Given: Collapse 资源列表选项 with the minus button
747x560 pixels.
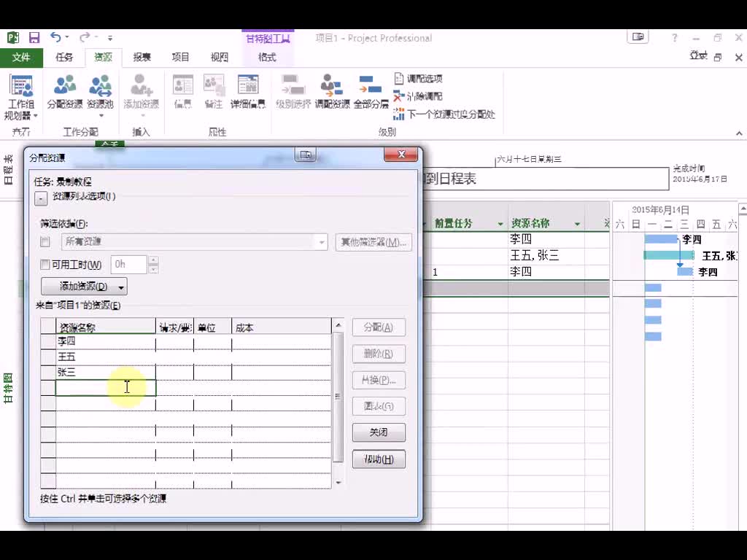Looking at the screenshot, I should tap(40, 198).
